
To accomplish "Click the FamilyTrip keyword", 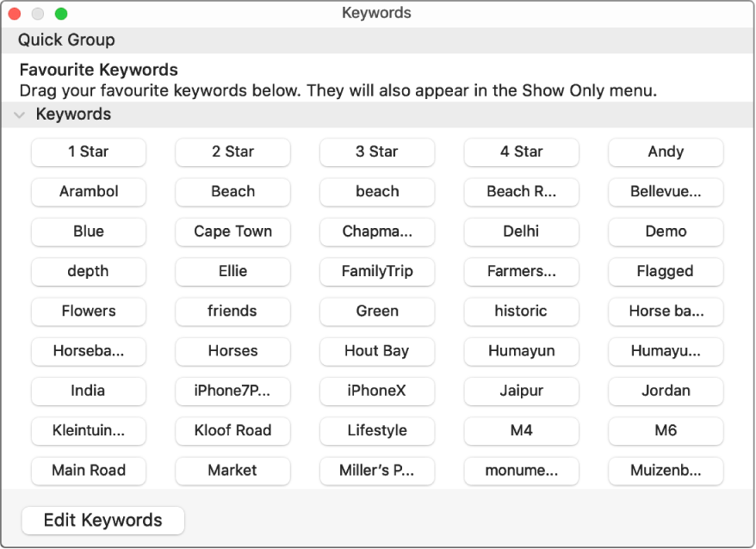I will pyautogui.click(x=376, y=272).
